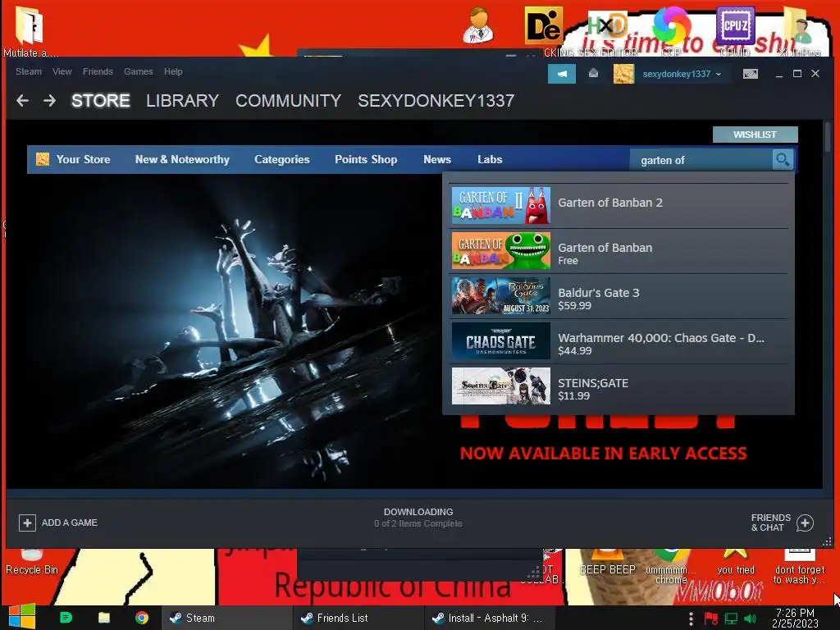
Task: Select the free Garten of Banban result
Action: point(620,250)
